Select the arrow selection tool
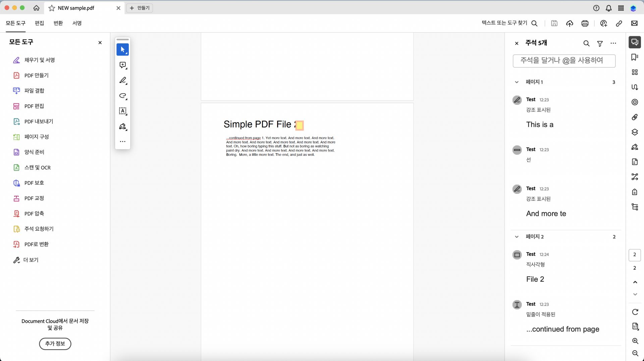 (x=122, y=50)
